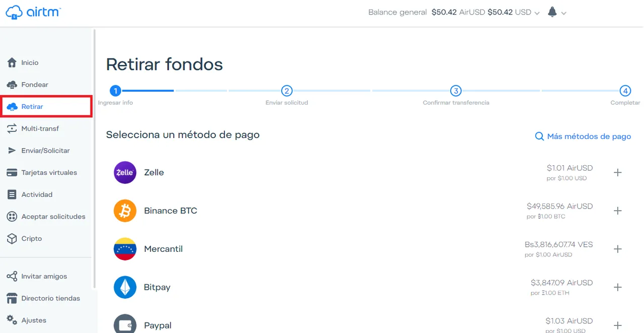Viewport: 644px width, 333px height.
Task: Click the Bs3,816,607.74 VES rate
Action: click(x=558, y=244)
